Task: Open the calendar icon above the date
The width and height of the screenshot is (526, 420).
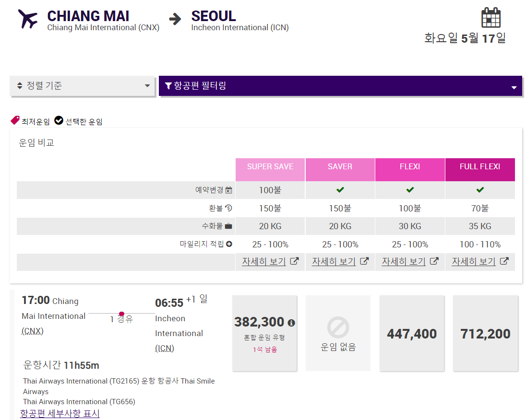Action: 491,17
